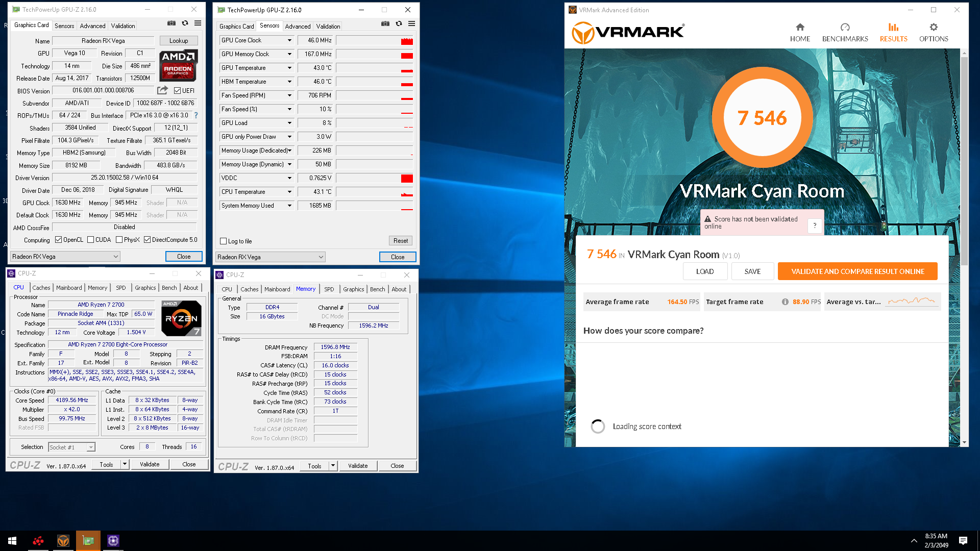
Task: Open Bench tab in CPU-Z Memory window
Action: [378, 289]
